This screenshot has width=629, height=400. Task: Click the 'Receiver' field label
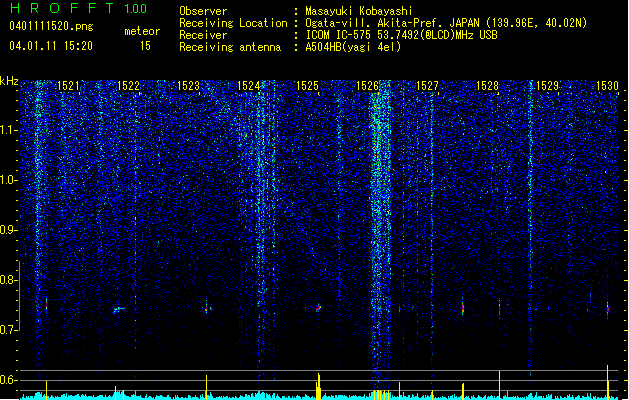click(203, 35)
